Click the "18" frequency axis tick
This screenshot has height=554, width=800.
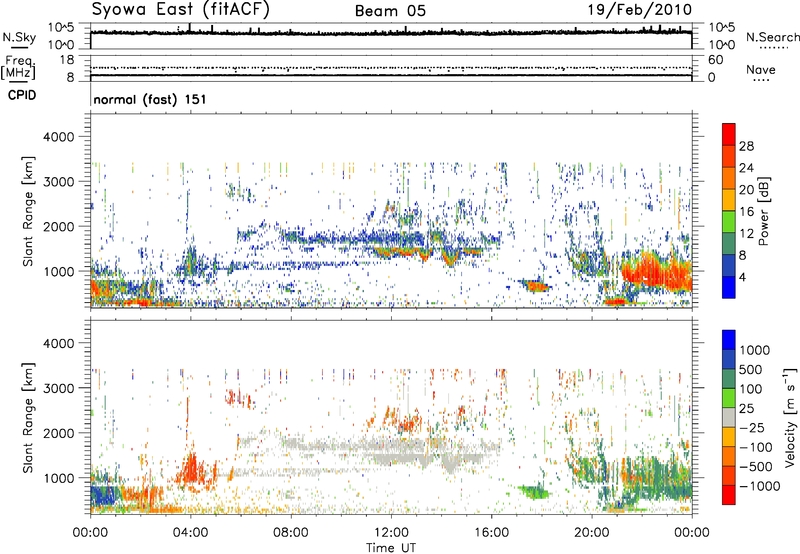coord(67,60)
